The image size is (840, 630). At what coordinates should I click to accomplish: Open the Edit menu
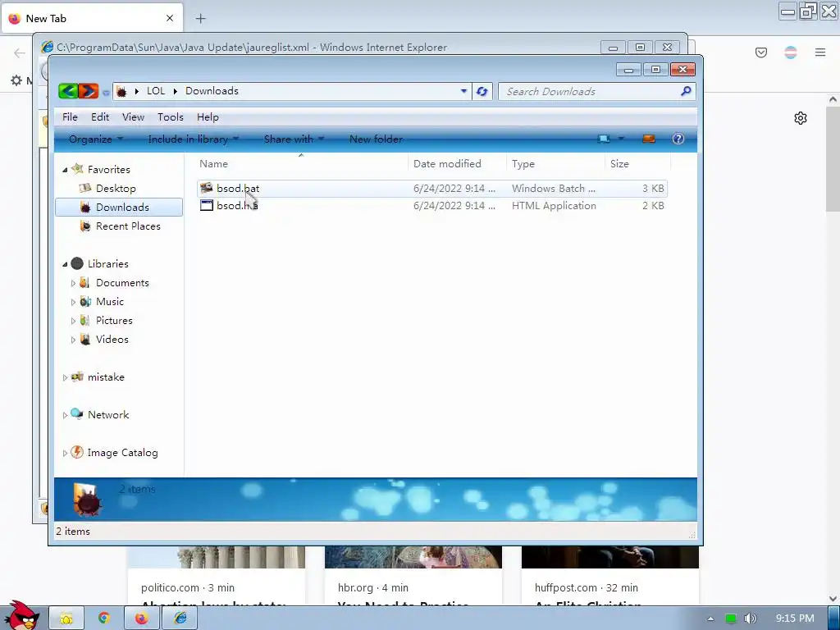pyautogui.click(x=99, y=116)
